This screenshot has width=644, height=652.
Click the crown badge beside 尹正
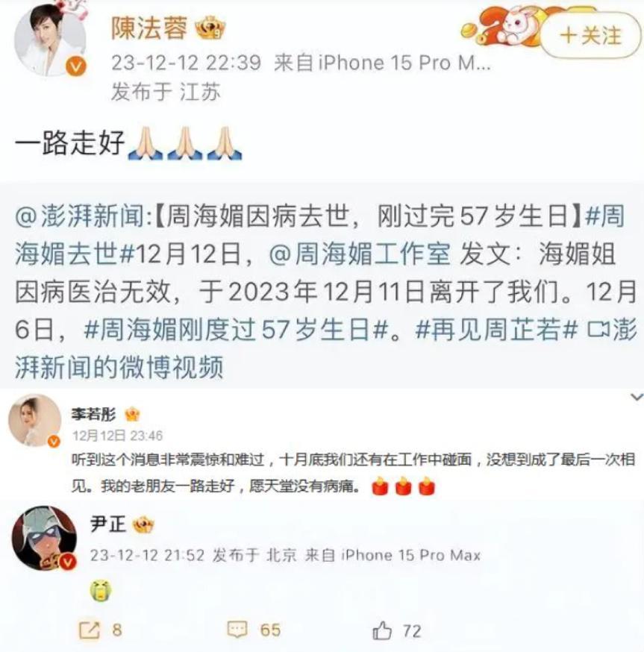[143, 524]
